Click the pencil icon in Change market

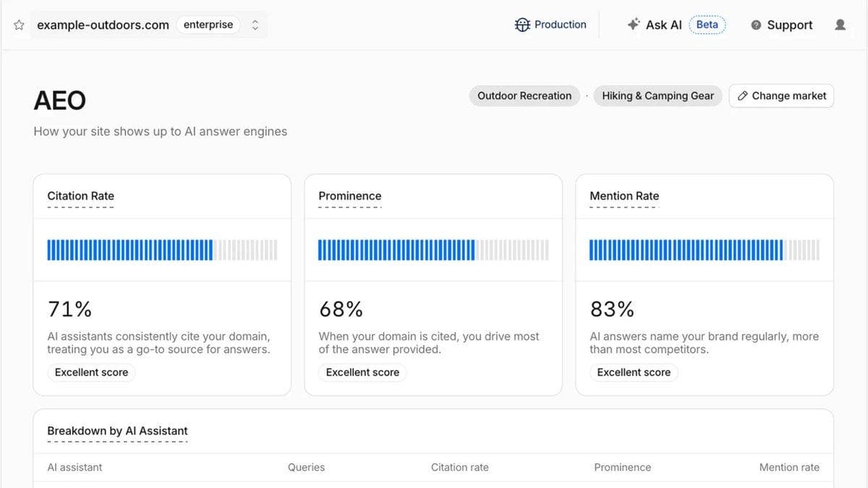(x=742, y=95)
